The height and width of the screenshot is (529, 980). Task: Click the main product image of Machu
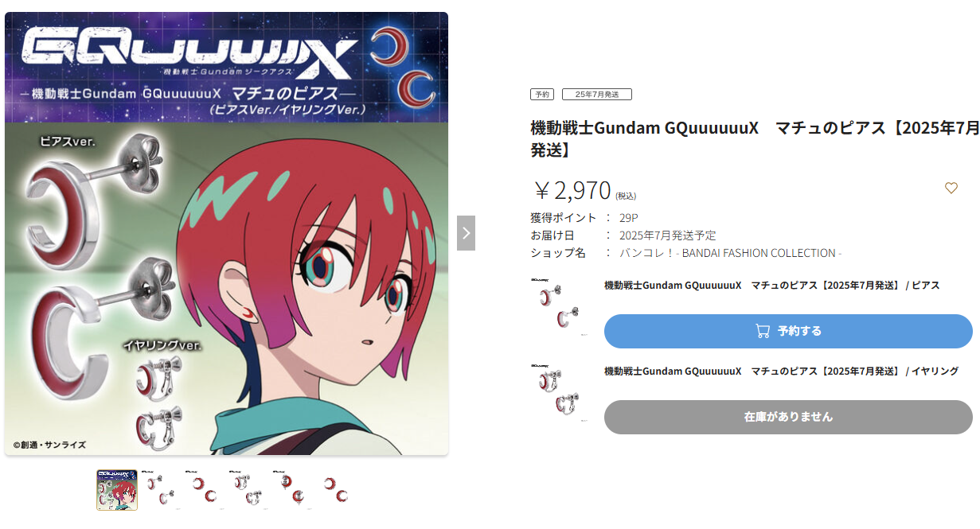[226, 234]
